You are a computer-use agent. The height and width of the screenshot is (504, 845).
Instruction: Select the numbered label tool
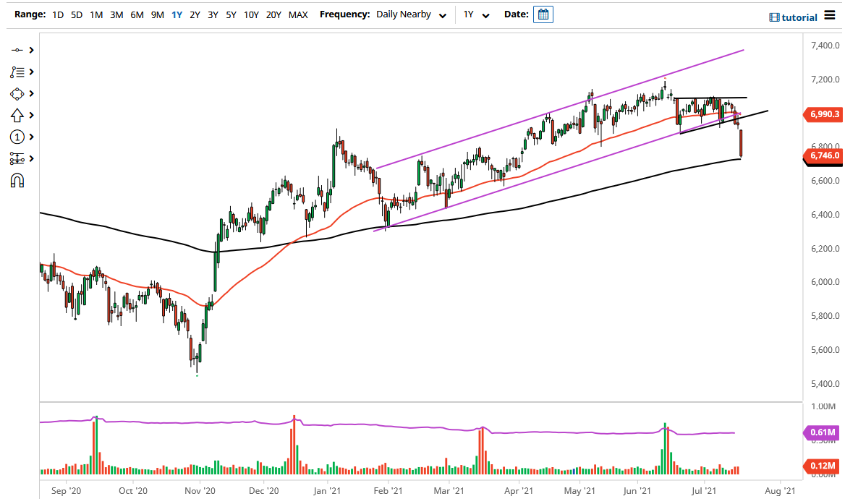[18, 137]
